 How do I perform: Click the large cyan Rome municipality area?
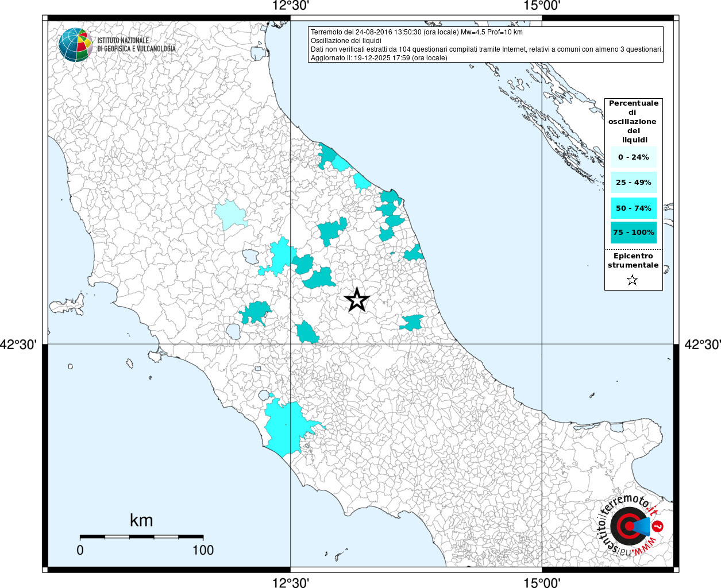[x=287, y=428]
